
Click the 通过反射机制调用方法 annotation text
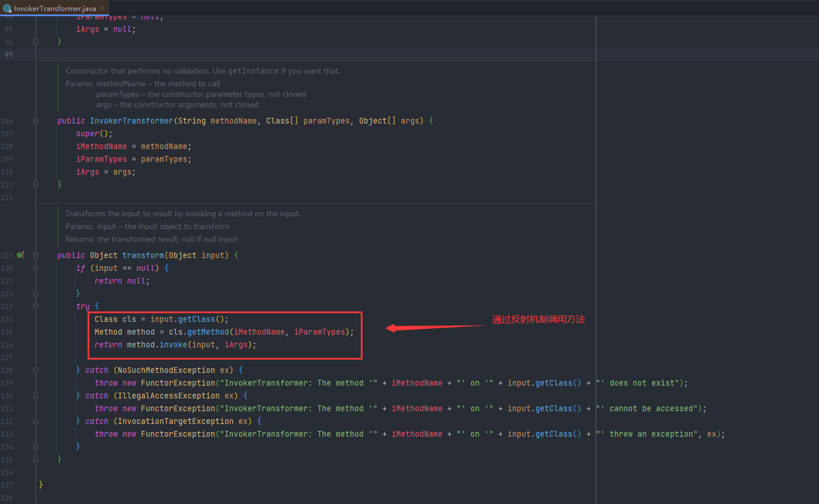coord(538,319)
